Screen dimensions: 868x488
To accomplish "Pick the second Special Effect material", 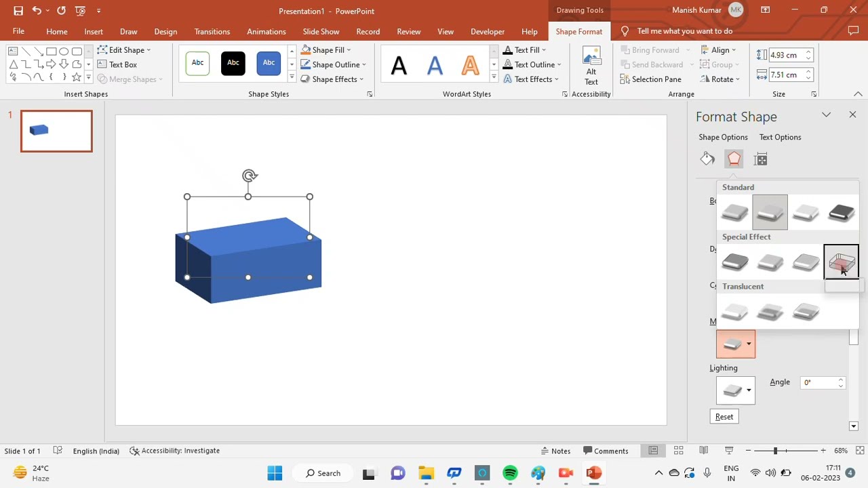I will click(x=770, y=262).
